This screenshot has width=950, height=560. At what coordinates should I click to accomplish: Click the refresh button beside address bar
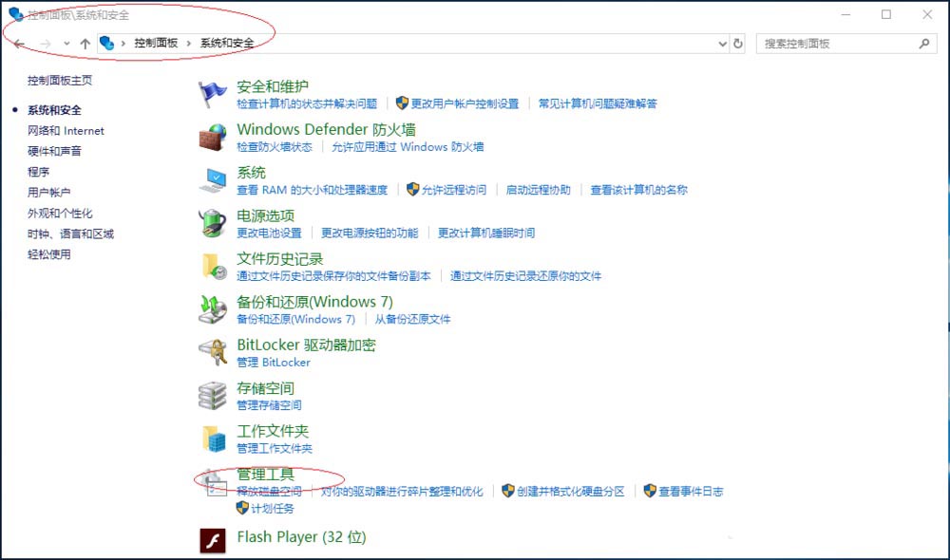[738, 44]
